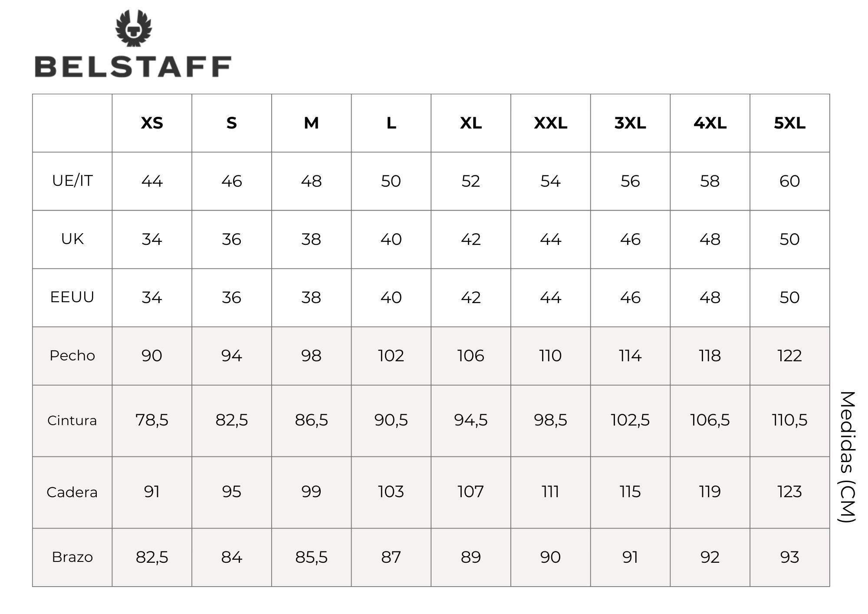Click the Cintura row label
Screen dimensions: 868x614
pos(72,420)
